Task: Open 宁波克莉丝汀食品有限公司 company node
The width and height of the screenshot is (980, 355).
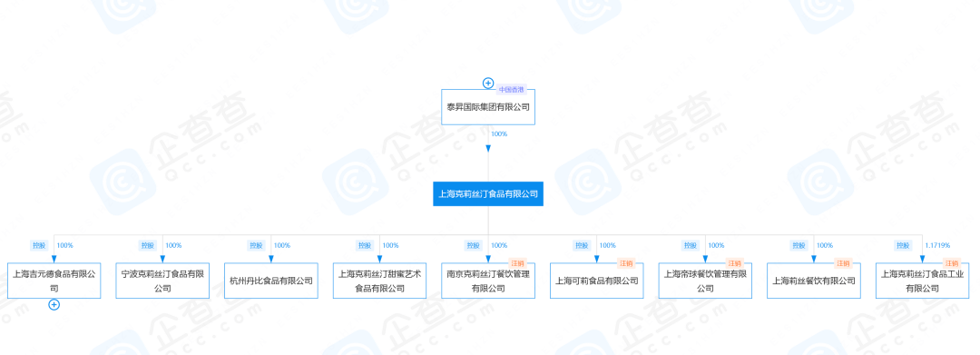Action: (x=162, y=281)
